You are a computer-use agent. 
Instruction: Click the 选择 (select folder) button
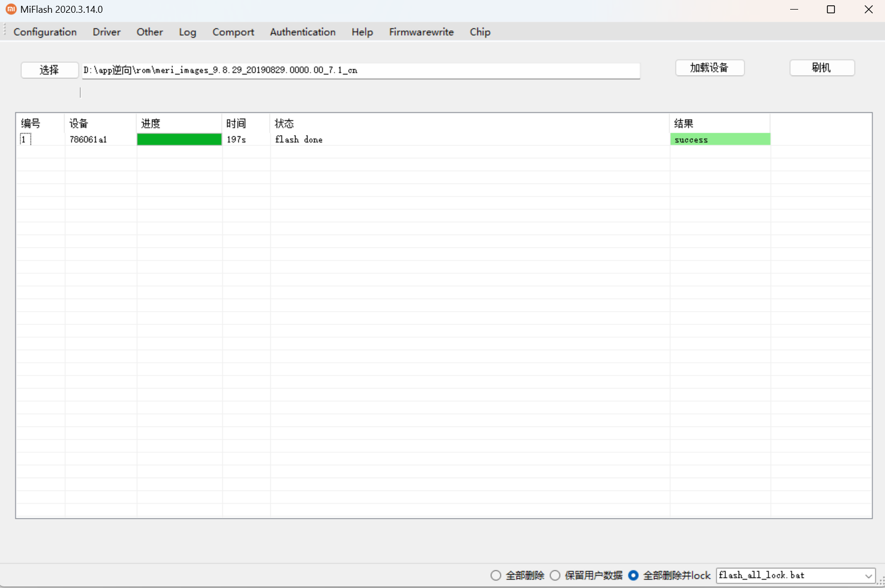pyautogui.click(x=50, y=70)
